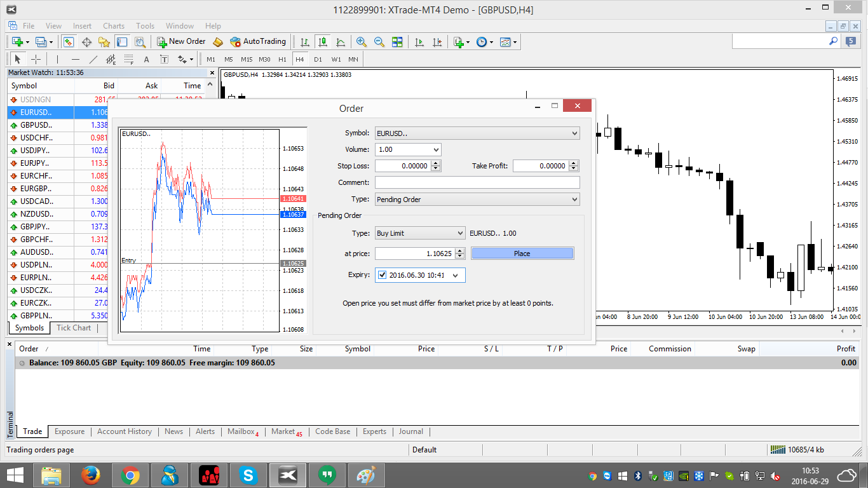Switch chart to candlesticks view
The height and width of the screenshot is (488, 868).
[x=323, y=42]
